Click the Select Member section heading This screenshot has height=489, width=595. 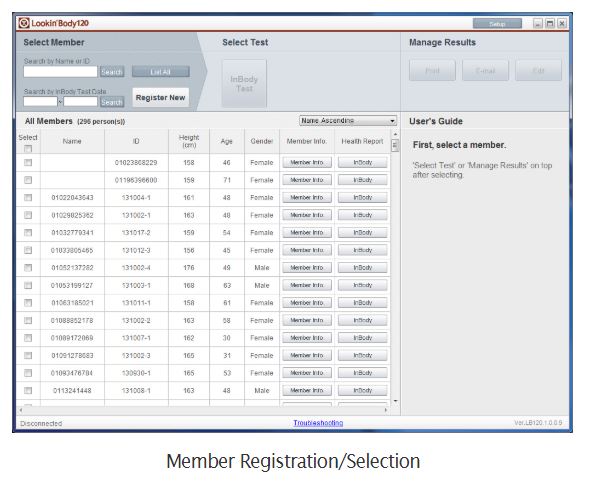click(x=54, y=42)
